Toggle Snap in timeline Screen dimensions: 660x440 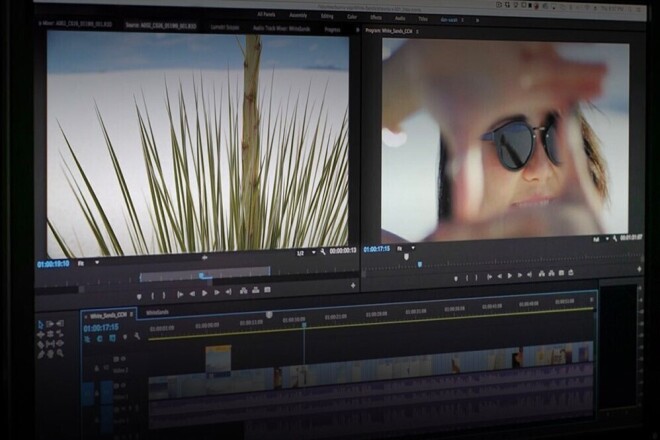click(x=100, y=339)
